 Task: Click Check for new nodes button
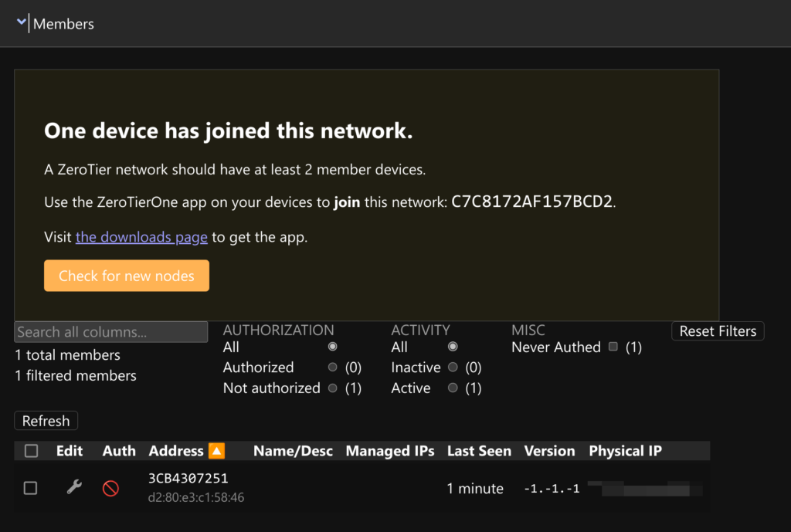coord(127,276)
